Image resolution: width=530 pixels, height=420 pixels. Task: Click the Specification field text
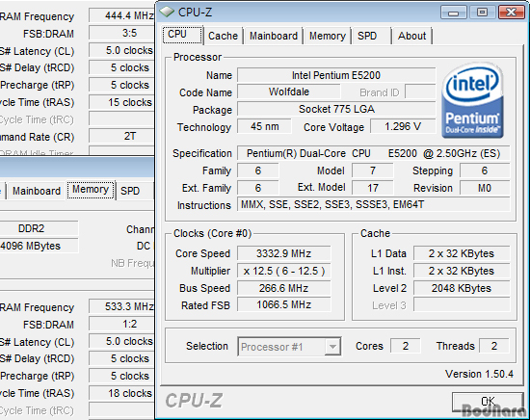[x=373, y=153]
